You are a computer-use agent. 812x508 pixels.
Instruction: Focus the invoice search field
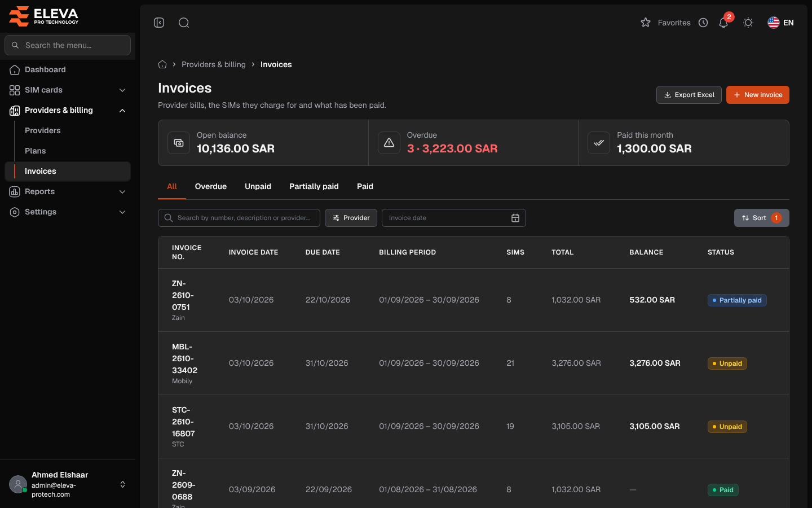[x=239, y=218]
